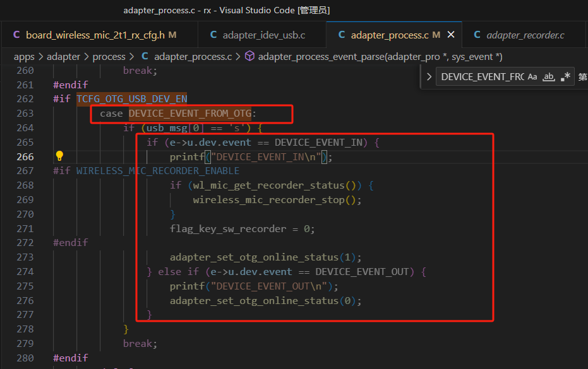Click the break statement on line 279

coord(140,344)
